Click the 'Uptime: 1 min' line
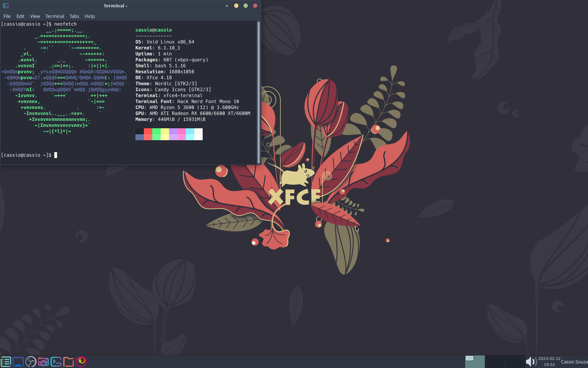Image resolution: width=588 pixels, height=368 pixels. (154, 54)
